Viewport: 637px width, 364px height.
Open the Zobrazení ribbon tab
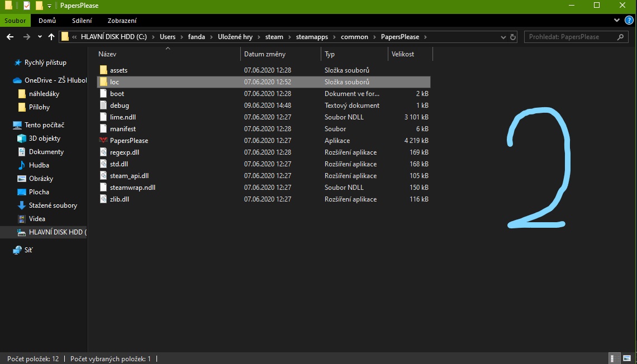[x=122, y=20]
